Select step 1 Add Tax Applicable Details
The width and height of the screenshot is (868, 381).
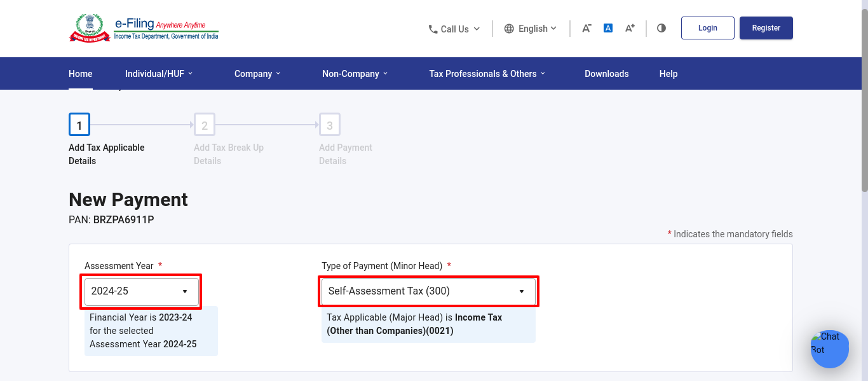79,125
